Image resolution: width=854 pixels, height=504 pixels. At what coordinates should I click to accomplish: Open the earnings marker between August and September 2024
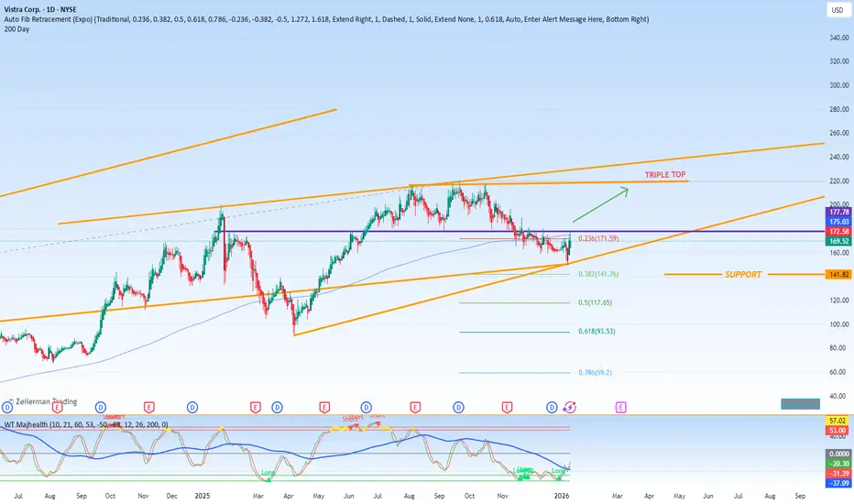(57, 407)
